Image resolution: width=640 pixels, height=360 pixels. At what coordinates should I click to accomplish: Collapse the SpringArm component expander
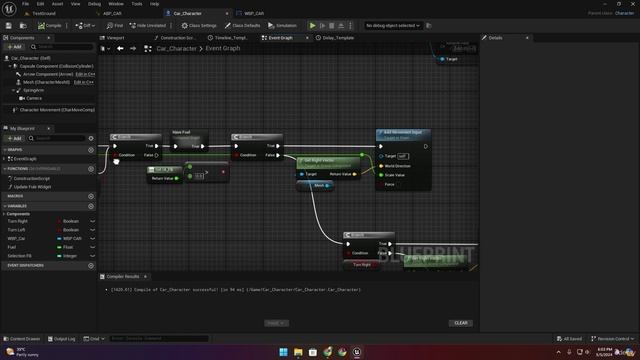13,90
